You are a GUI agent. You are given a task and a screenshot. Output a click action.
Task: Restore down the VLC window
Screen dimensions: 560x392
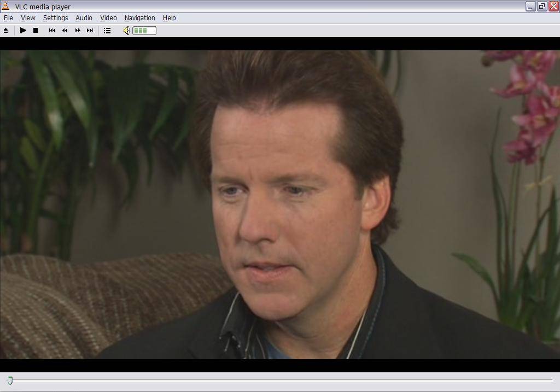(542, 6)
